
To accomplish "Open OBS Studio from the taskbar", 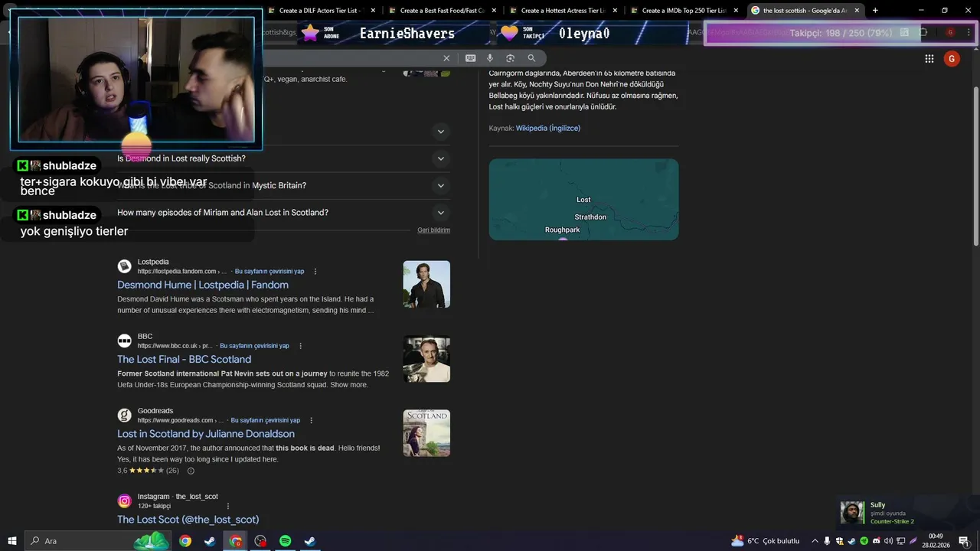I will click(260, 541).
